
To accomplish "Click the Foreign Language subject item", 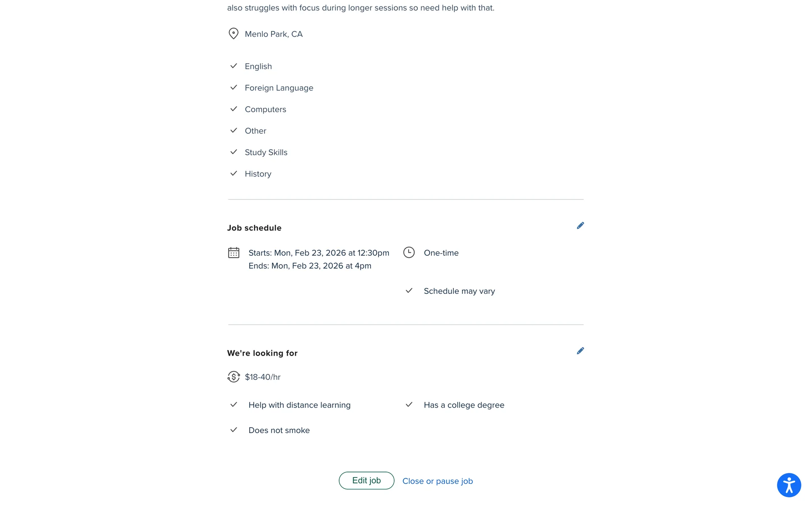I will pyautogui.click(x=279, y=88).
